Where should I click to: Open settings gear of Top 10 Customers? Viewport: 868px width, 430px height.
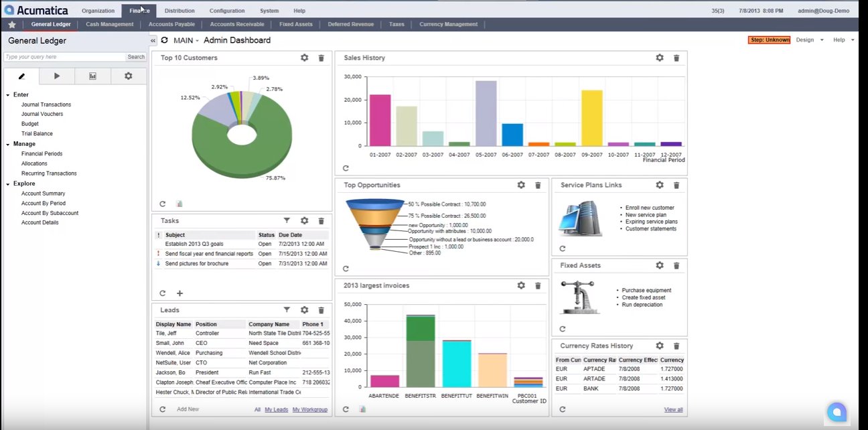pyautogui.click(x=305, y=58)
